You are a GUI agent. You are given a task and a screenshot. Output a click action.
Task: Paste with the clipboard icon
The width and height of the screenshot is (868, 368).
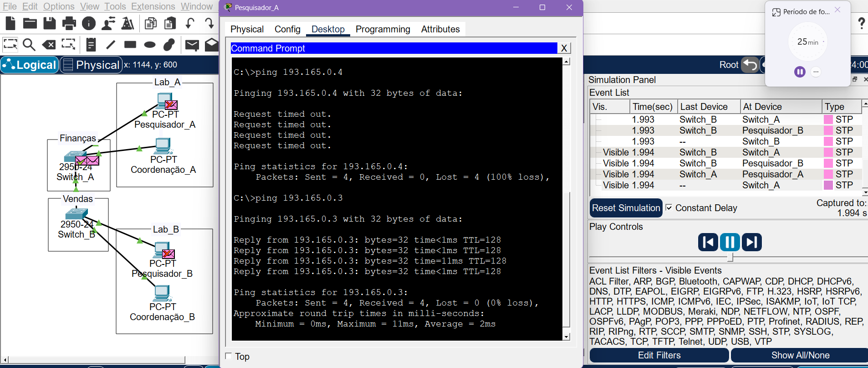(x=170, y=23)
